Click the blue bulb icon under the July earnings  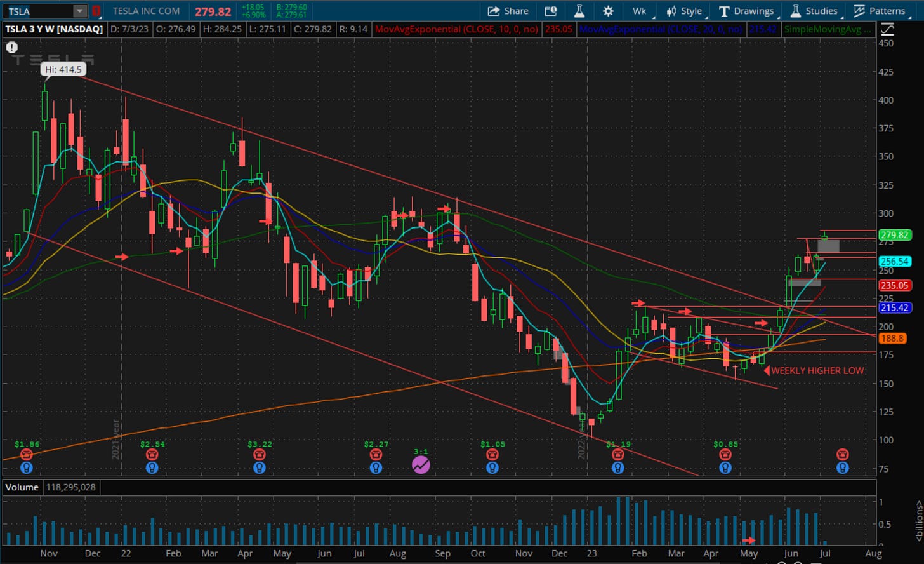(842, 468)
